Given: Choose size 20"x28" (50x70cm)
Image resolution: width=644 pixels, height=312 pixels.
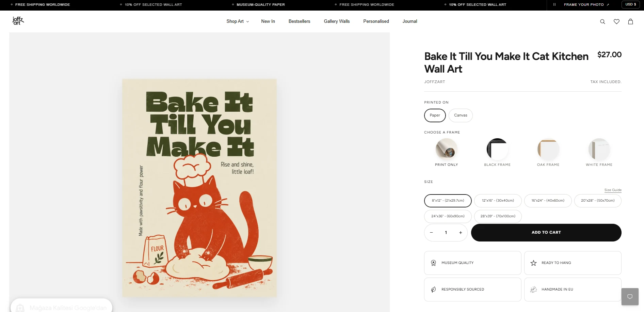Looking at the screenshot, I should [x=598, y=201].
